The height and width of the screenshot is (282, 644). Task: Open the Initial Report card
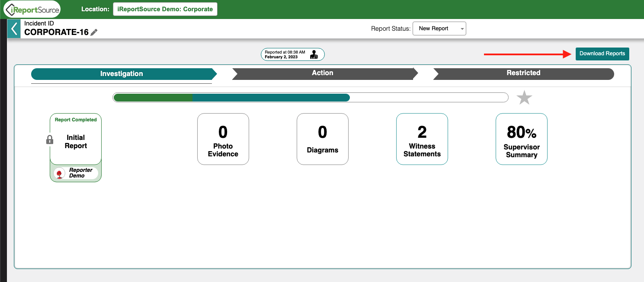coord(76,139)
